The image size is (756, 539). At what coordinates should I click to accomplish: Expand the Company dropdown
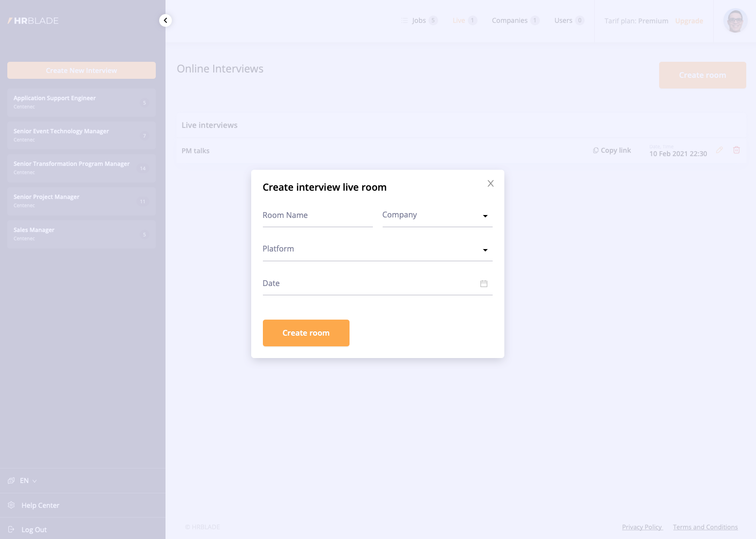click(485, 216)
